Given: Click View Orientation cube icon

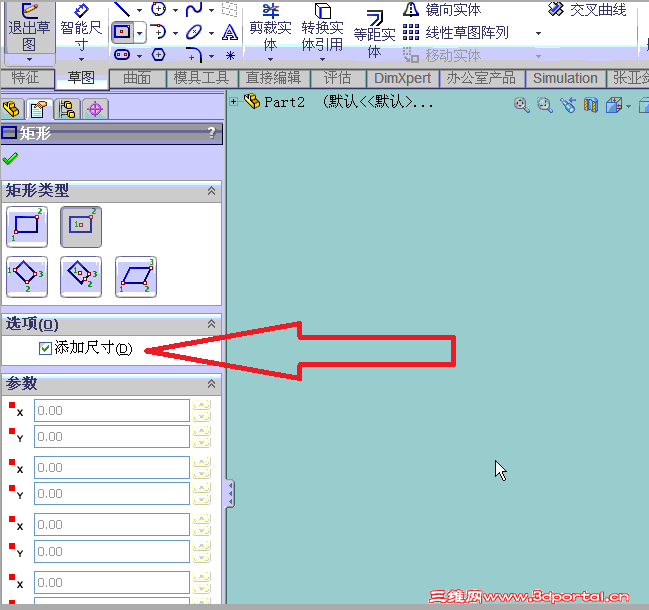Looking at the screenshot, I should click(x=614, y=105).
